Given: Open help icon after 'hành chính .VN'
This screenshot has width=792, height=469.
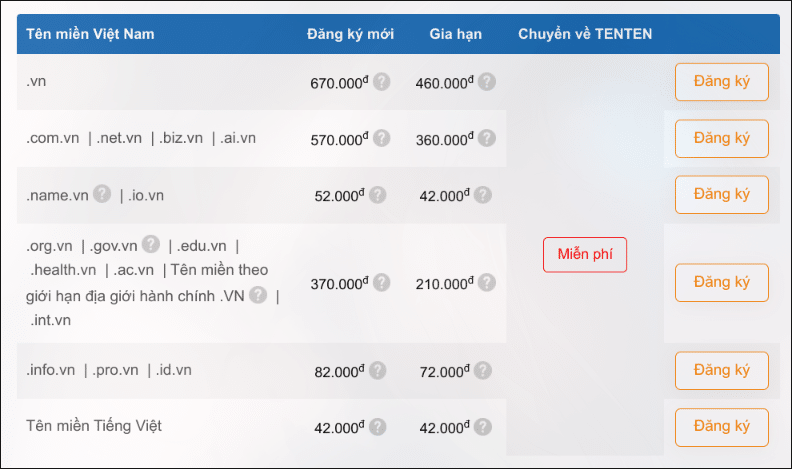Looking at the screenshot, I should 258,295.
